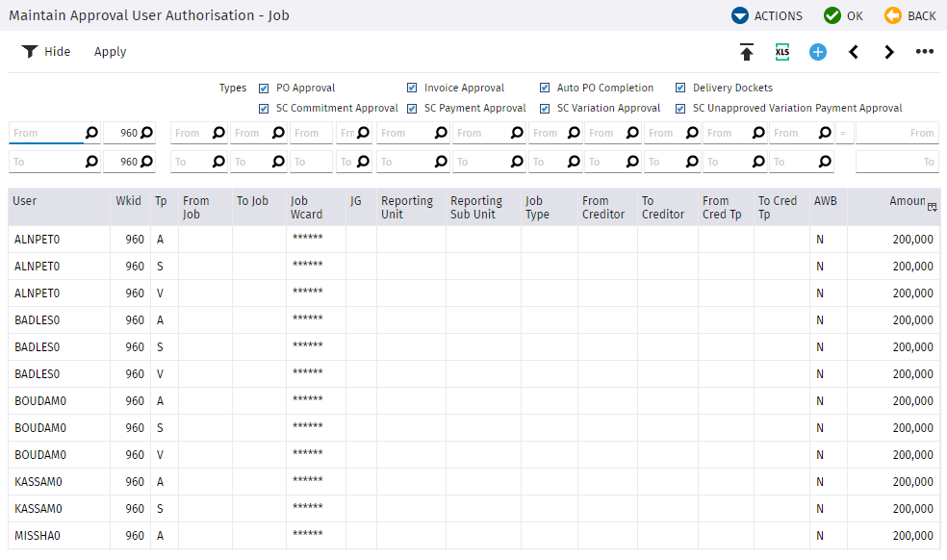Open the User To lookup search icon
Image resolution: width=947 pixels, height=560 pixels.
point(91,162)
